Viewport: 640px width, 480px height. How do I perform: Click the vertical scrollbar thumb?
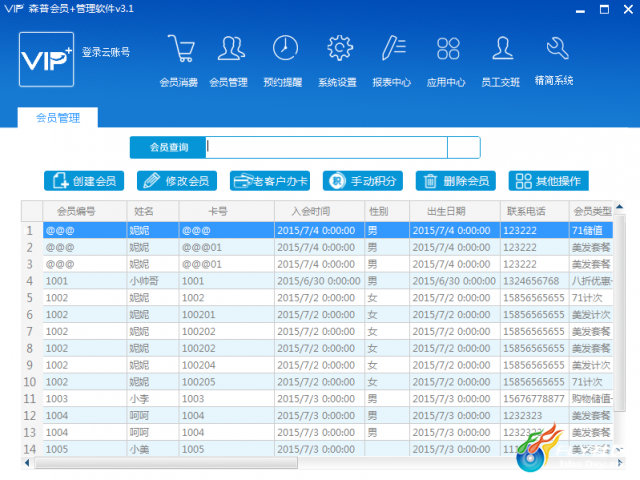(620, 313)
